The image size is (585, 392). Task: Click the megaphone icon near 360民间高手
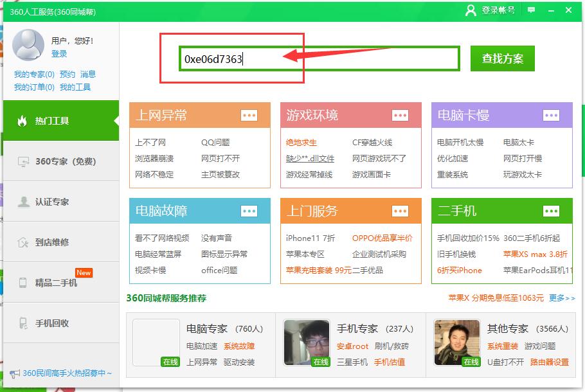click(x=15, y=374)
